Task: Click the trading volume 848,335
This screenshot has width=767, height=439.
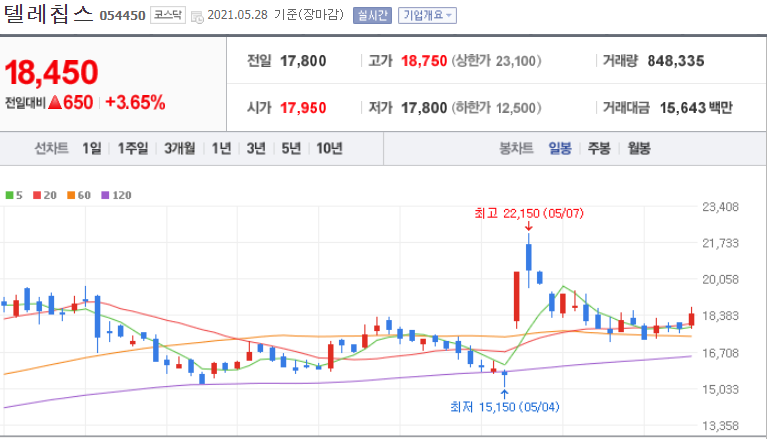Action: point(676,61)
